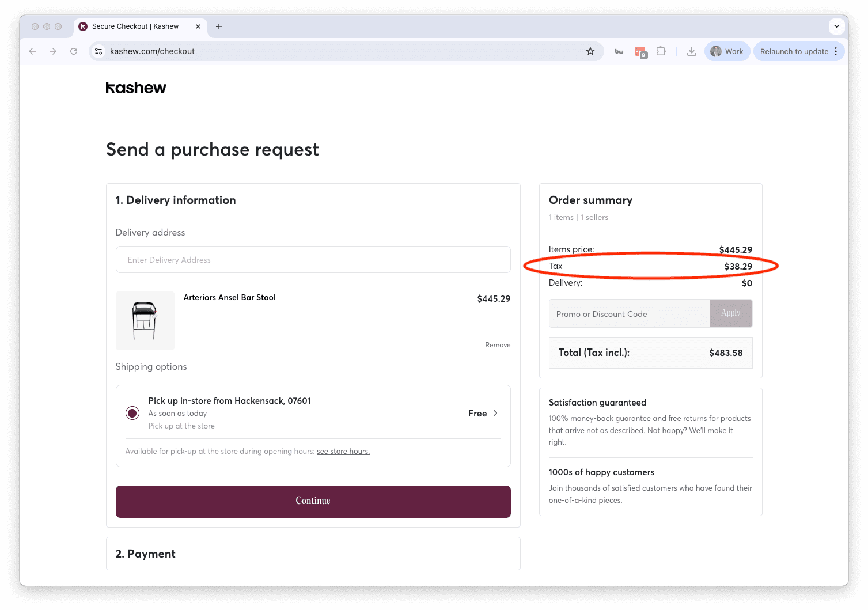Click the 1. Delivery information heading
This screenshot has width=868, height=610.
176,200
